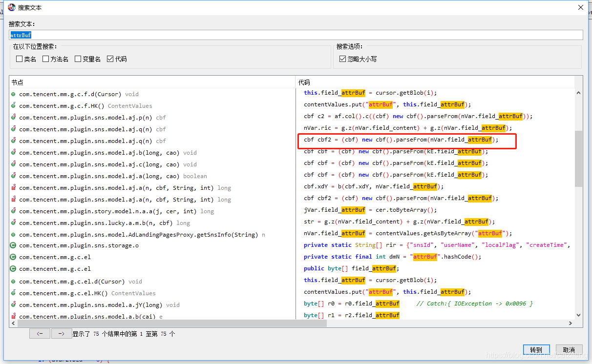Click icon of lucky.a.m.b(n, cbf) row
This screenshot has height=364, width=592.
(x=14, y=223)
